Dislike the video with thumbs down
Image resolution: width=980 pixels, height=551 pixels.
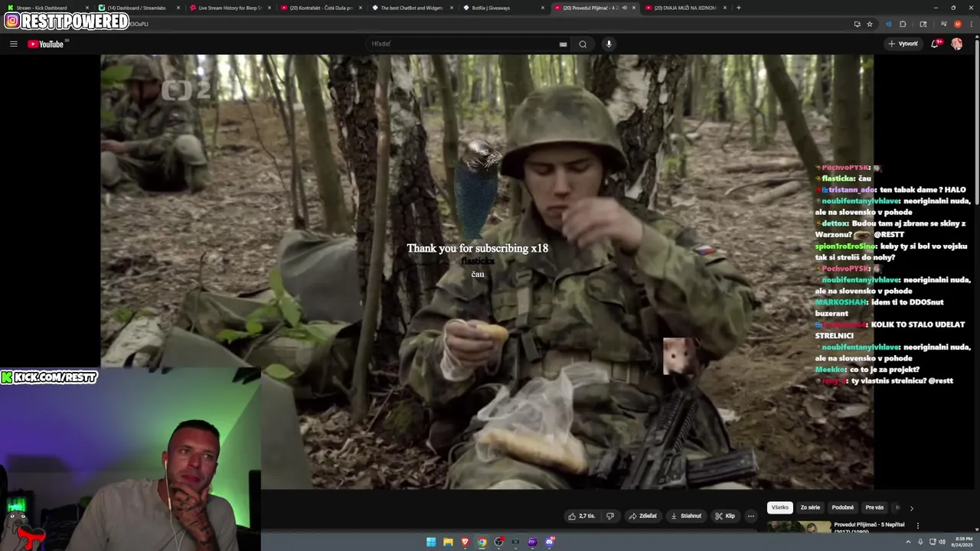tap(610, 516)
